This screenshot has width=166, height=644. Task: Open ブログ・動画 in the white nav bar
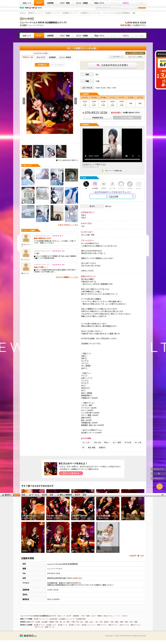[x=64, y=36]
